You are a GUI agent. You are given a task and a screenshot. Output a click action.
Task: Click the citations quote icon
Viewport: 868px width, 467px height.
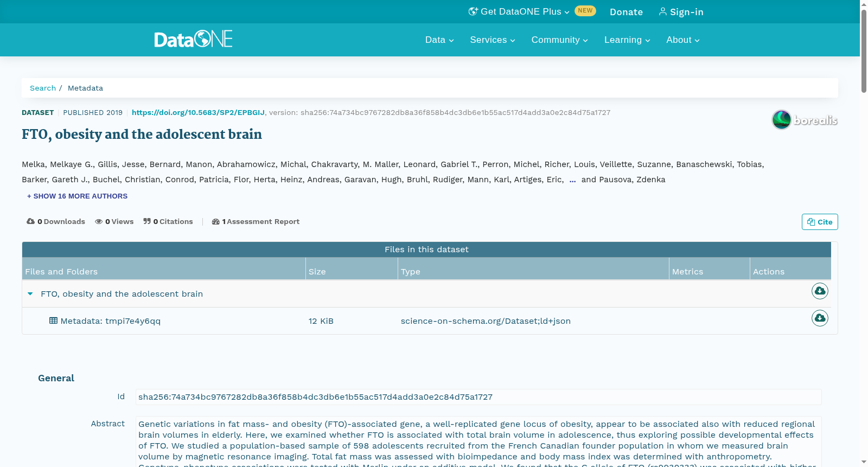[x=147, y=221]
